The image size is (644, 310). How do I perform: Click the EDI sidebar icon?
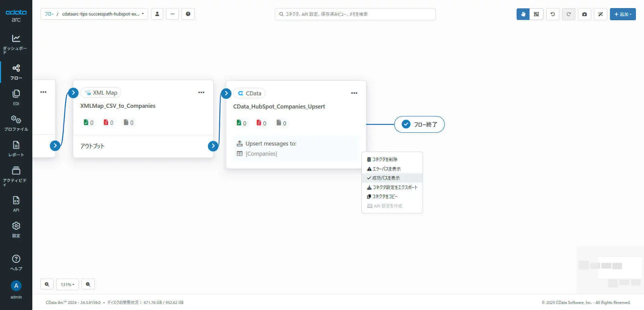16,97
